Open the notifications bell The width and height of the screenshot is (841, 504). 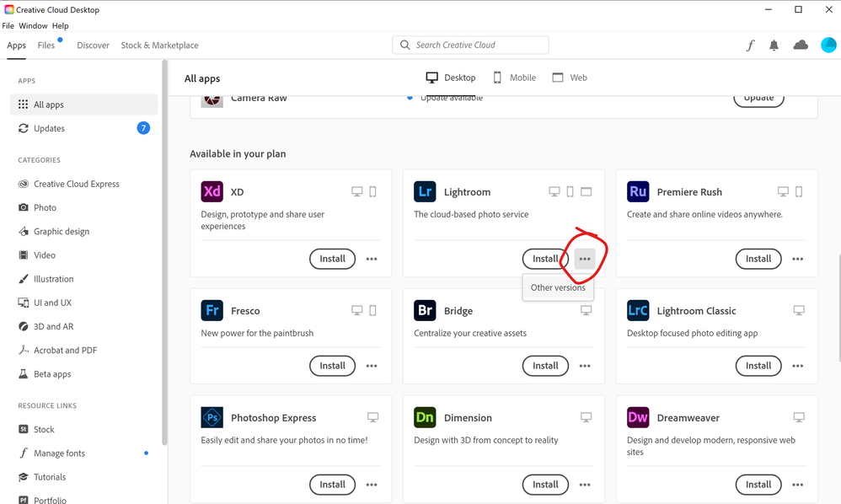[774, 46]
